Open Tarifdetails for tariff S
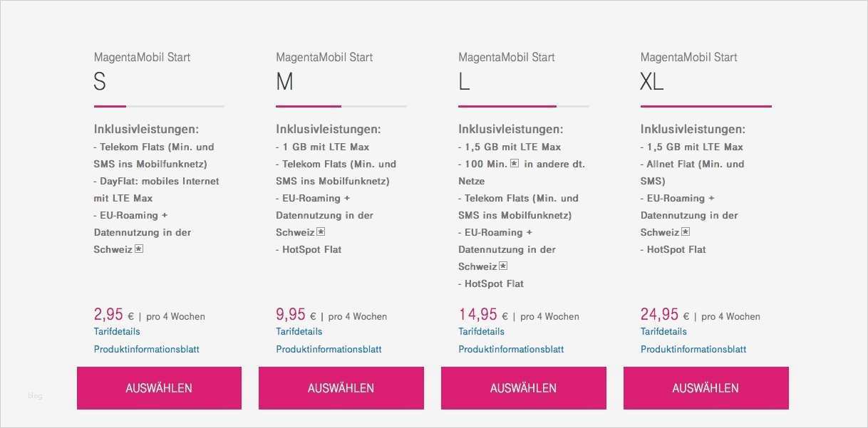868x428 pixels. pyautogui.click(x=117, y=331)
